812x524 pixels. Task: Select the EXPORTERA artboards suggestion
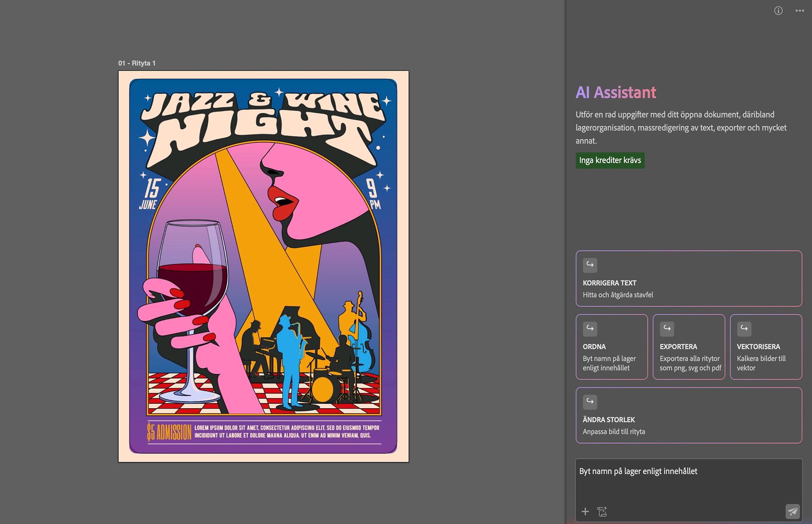[689, 347]
